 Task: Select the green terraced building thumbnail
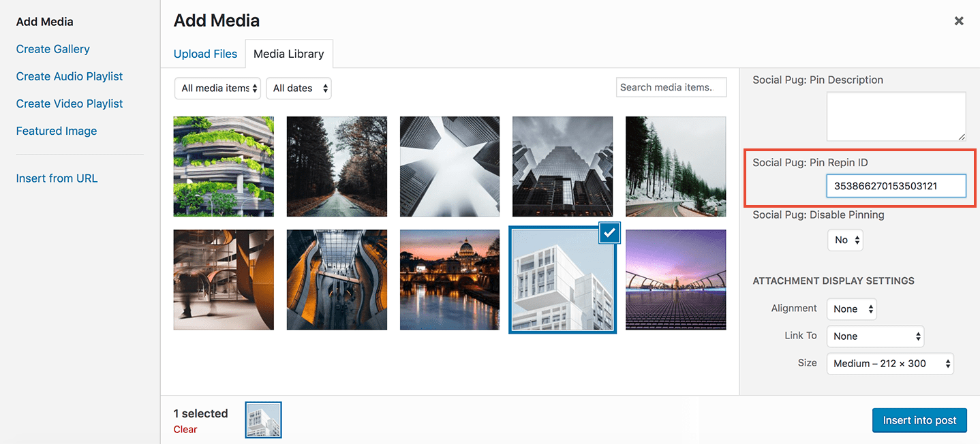(x=224, y=166)
